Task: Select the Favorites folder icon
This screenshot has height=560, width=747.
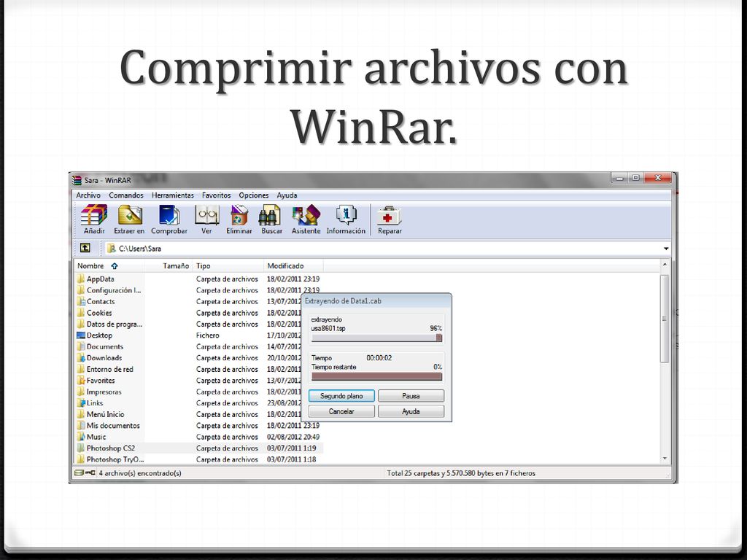Action: point(80,381)
